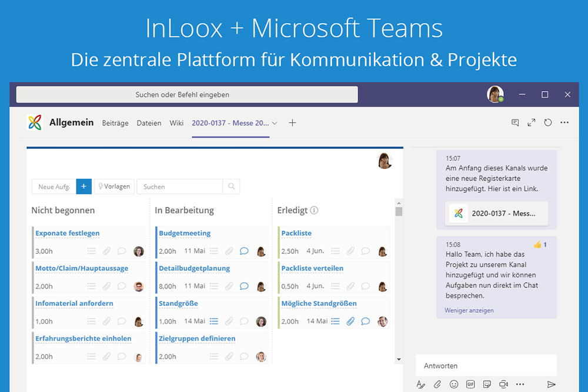Screen dimensions: 588x392
Task: Click the InLoox team logo beside Allgemein
Action: [x=35, y=123]
